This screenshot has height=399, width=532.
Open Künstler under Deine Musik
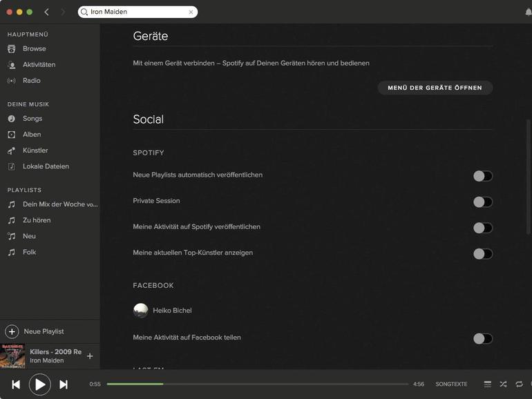[35, 150]
